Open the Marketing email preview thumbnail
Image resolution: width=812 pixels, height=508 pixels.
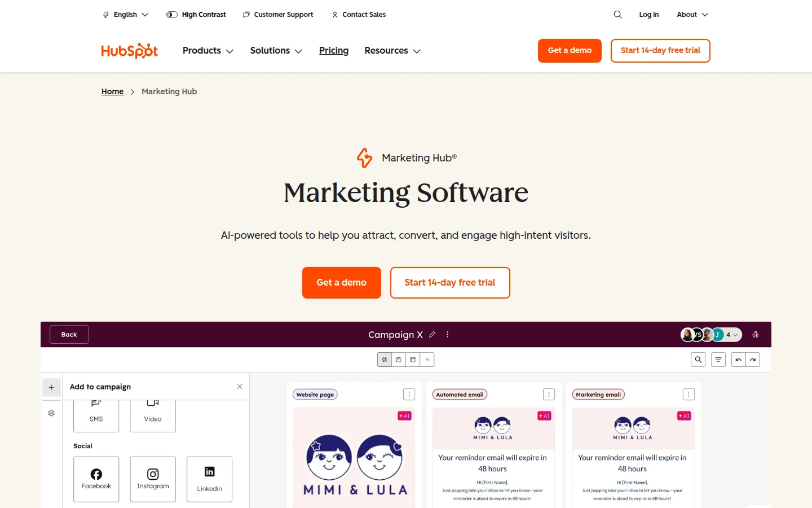(633, 458)
